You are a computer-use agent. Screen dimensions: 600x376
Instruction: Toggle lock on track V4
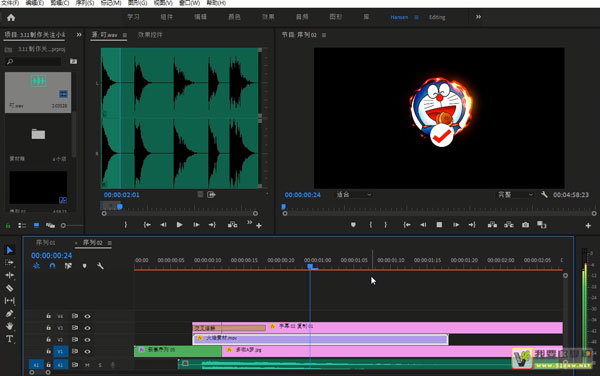(x=49, y=316)
